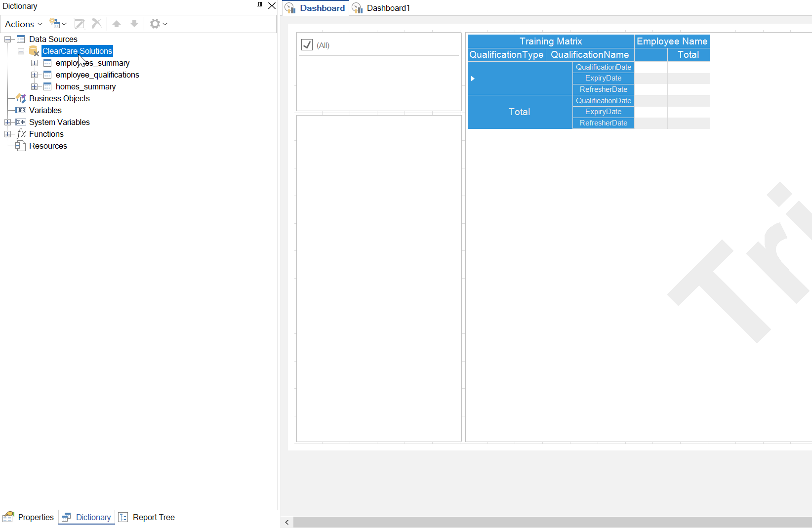Open the Dictionary panel tab
This screenshot has width=812, height=528.
pos(86,517)
